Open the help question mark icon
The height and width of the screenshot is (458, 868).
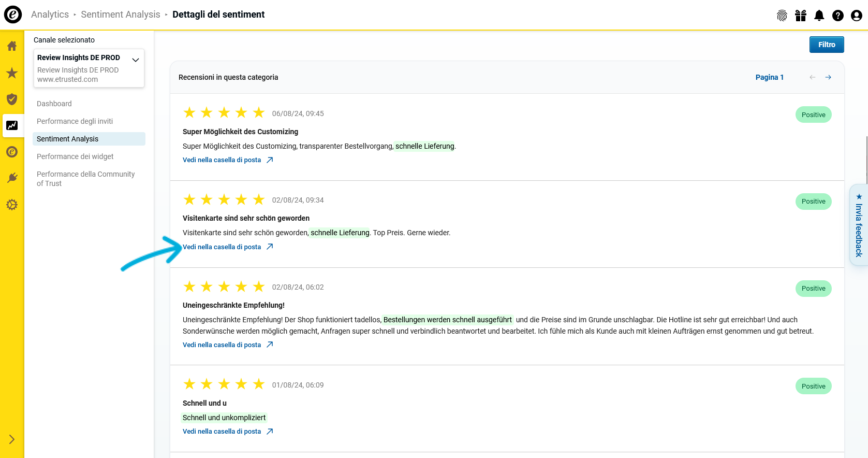click(838, 16)
